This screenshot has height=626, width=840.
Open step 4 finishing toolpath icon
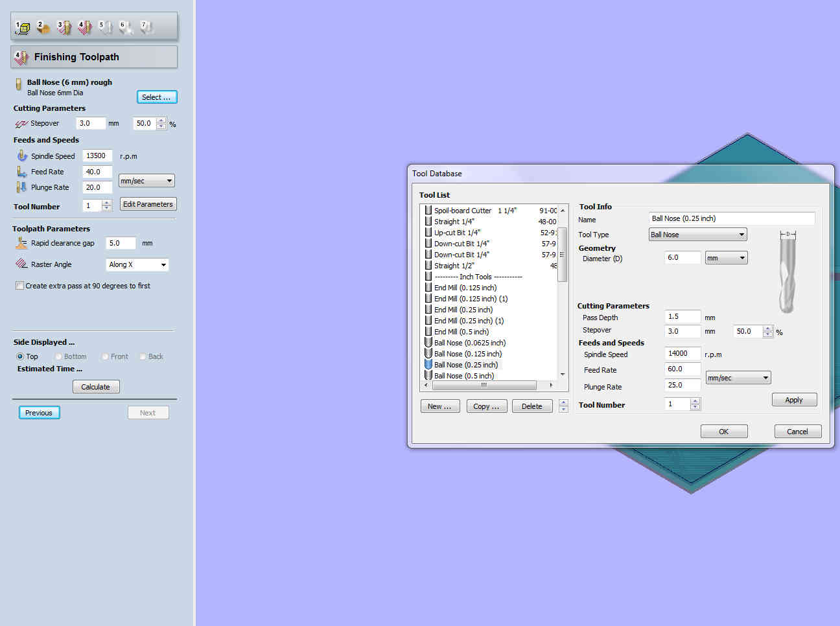pyautogui.click(x=85, y=27)
